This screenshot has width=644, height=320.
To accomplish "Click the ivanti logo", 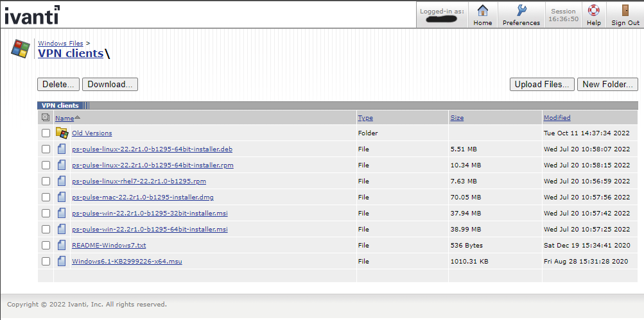I will [x=31, y=15].
